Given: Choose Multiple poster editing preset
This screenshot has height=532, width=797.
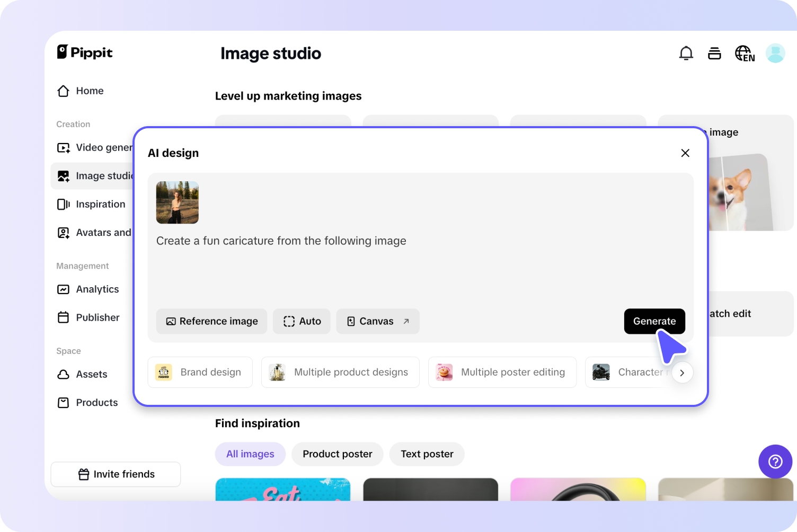Looking at the screenshot, I should click(502, 373).
